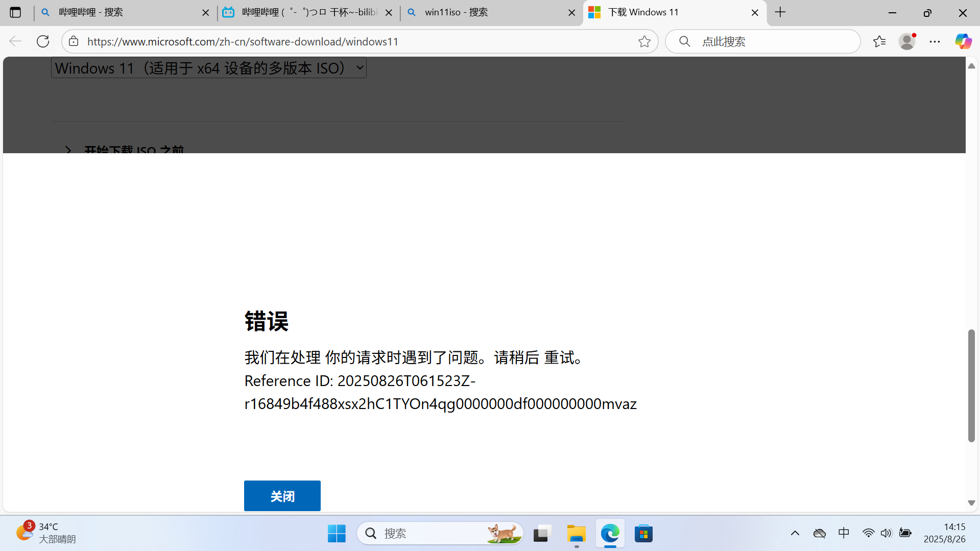Image resolution: width=980 pixels, height=551 pixels.
Task: Click the Microsoft Edge taskbar icon
Action: point(610,534)
